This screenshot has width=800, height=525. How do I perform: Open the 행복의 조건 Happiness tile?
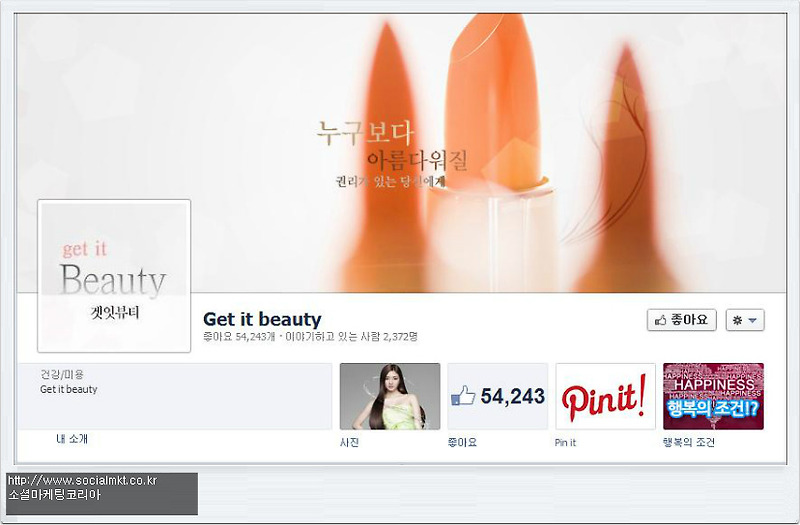(713, 396)
